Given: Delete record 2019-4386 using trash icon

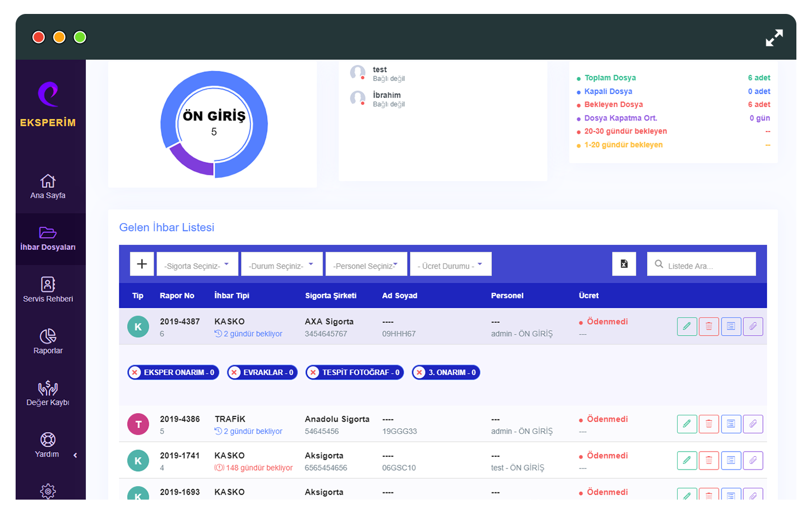Looking at the screenshot, I should pos(709,424).
